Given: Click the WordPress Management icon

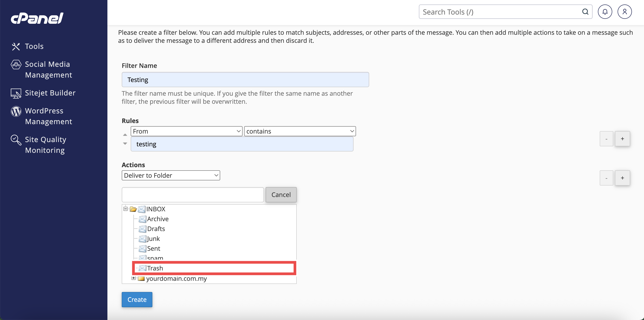Looking at the screenshot, I should pos(16,111).
